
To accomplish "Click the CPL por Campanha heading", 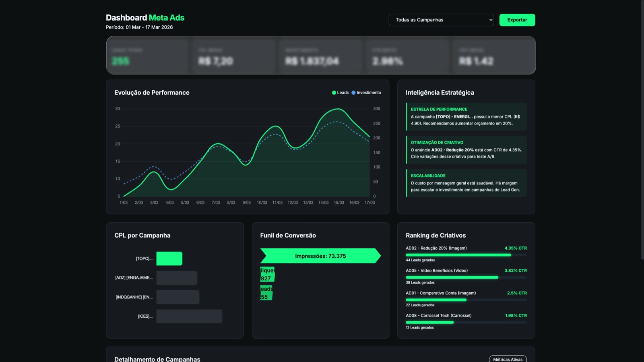I will (142, 236).
